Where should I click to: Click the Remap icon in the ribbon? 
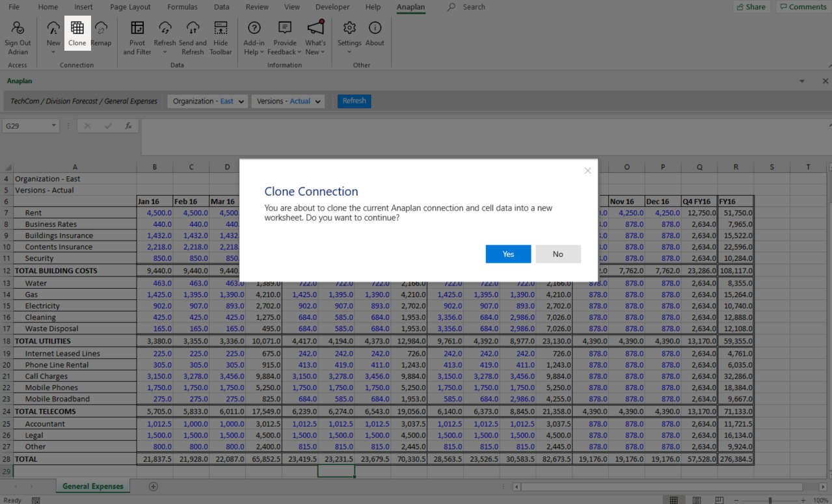pyautogui.click(x=101, y=37)
